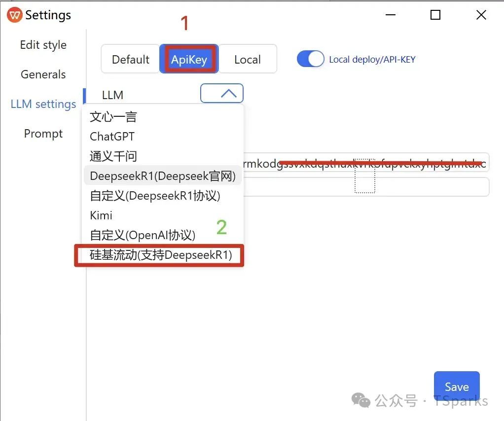
Task: Minimize the Settings window
Action: [391, 15]
